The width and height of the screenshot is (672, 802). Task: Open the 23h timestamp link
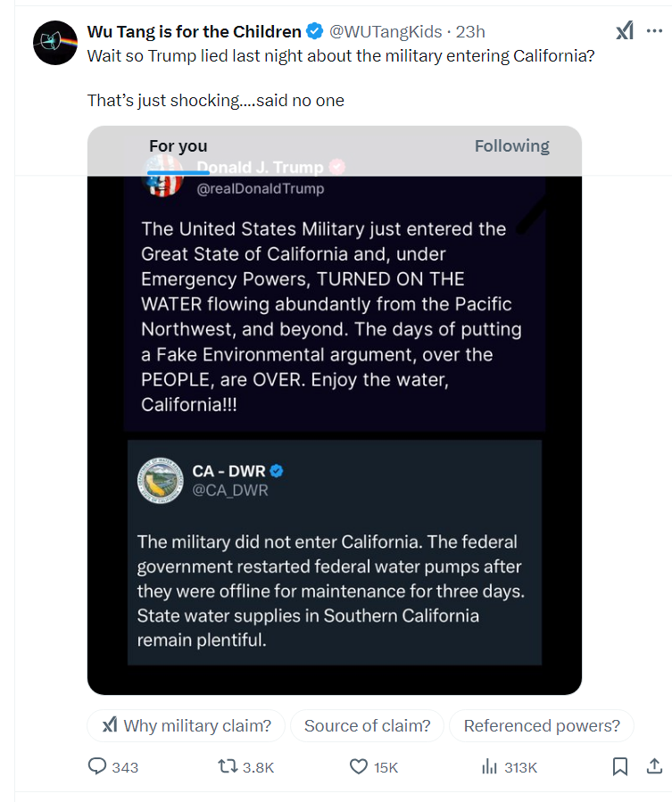click(469, 32)
